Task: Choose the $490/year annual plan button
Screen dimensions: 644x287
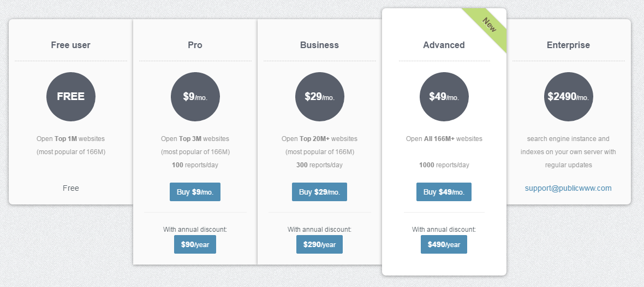Action: click(x=444, y=244)
